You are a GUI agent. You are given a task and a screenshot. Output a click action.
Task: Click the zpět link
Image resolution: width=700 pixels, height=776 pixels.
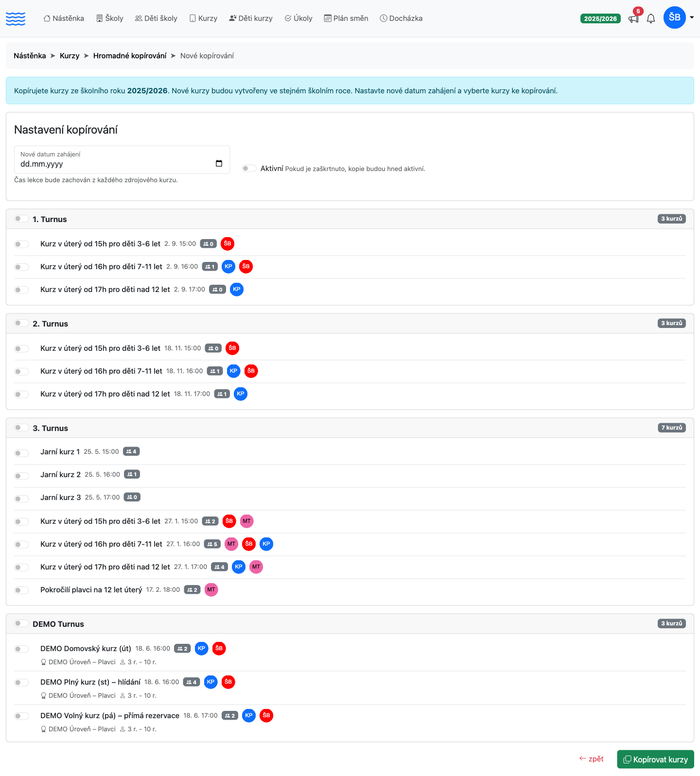[591, 759]
